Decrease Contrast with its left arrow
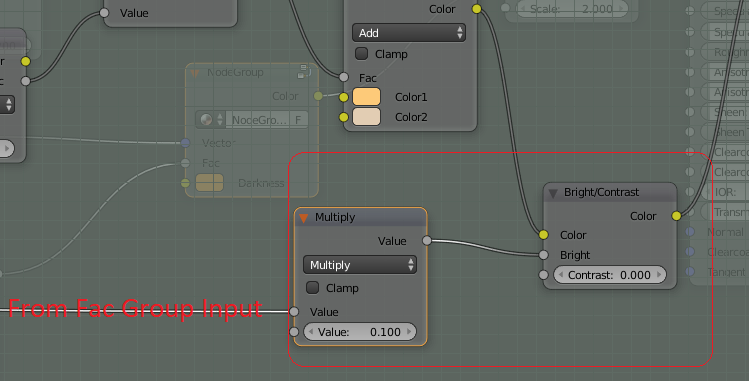 [x=561, y=275]
